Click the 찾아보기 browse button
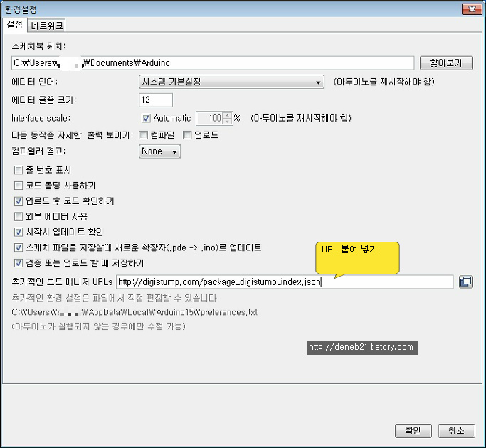The height and width of the screenshot is (448, 486). [x=446, y=63]
